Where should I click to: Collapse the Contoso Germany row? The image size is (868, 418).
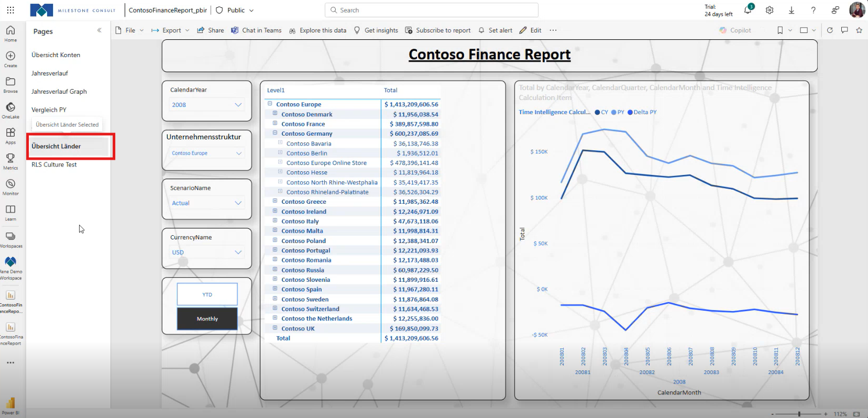[x=274, y=133]
